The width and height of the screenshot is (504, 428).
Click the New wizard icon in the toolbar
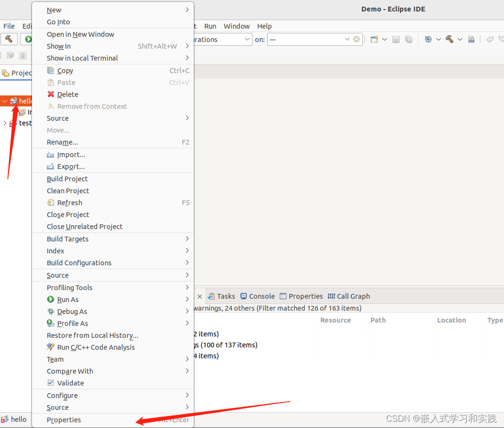pyautogui.click(x=374, y=39)
